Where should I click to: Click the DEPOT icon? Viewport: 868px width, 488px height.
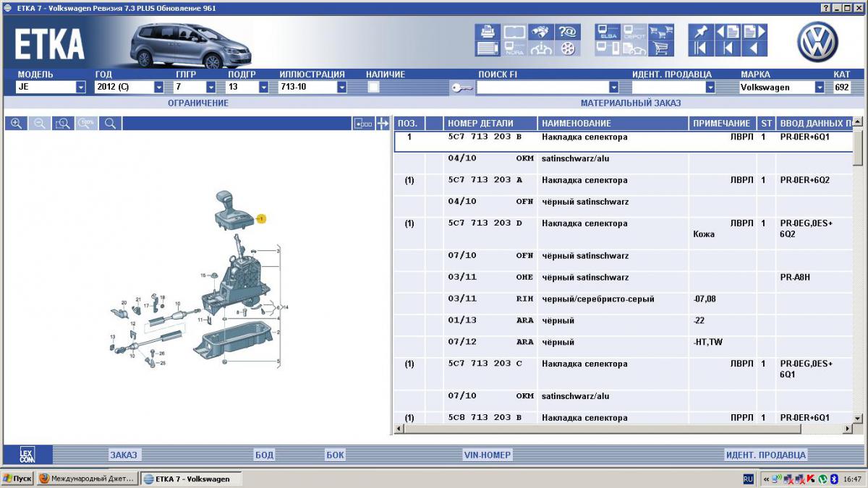pos(634,32)
